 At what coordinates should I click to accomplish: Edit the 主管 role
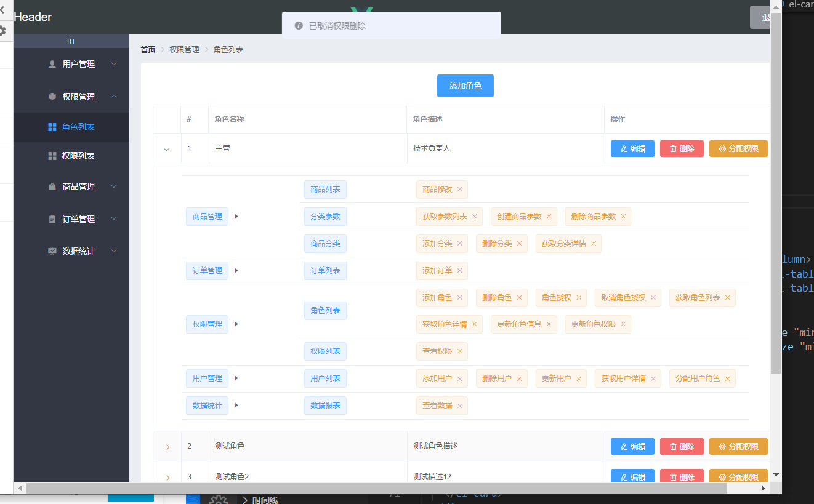[632, 148]
